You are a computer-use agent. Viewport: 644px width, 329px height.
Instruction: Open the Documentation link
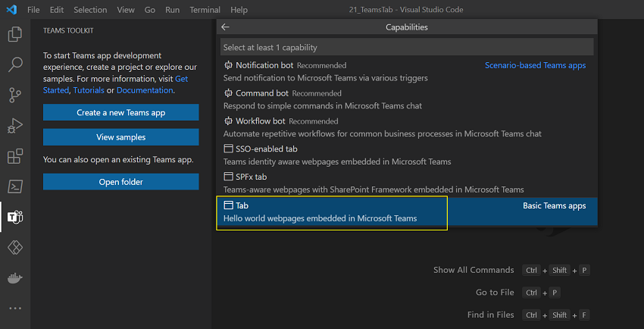click(145, 90)
